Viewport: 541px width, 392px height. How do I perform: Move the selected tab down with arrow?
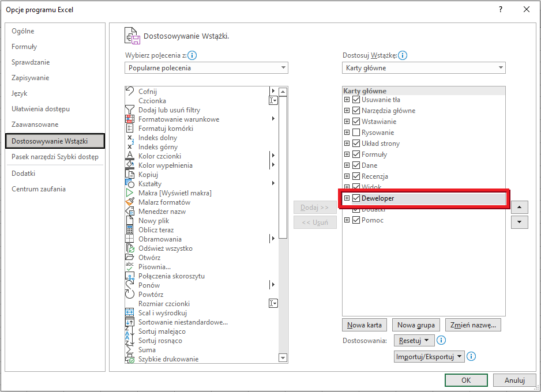tap(519, 222)
